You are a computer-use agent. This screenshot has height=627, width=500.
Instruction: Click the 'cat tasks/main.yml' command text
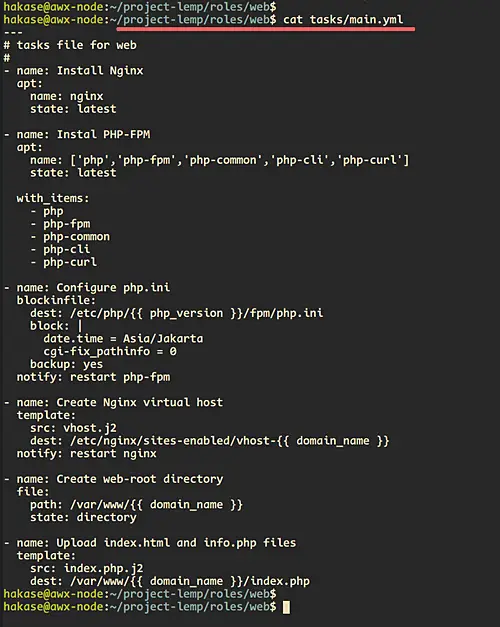point(343,19)
